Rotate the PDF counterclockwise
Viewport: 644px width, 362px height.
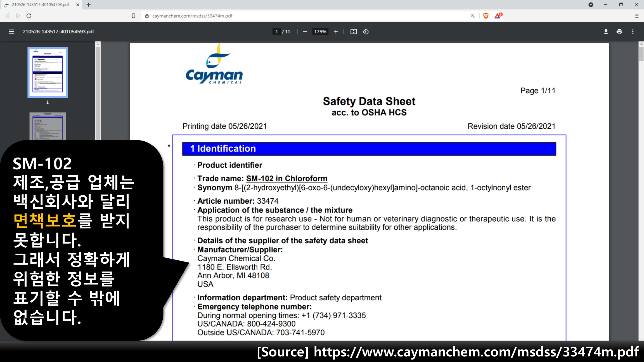pos(366,32)
